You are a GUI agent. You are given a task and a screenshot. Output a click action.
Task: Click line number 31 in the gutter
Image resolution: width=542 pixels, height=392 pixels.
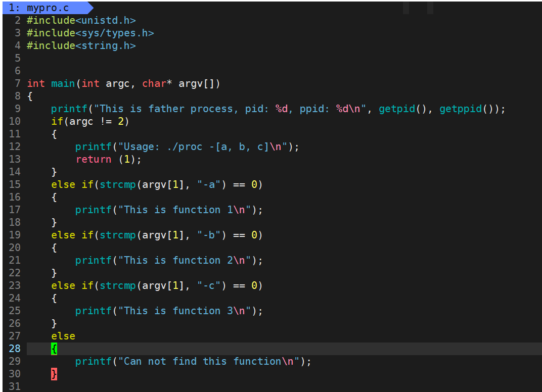click(15, 386)
